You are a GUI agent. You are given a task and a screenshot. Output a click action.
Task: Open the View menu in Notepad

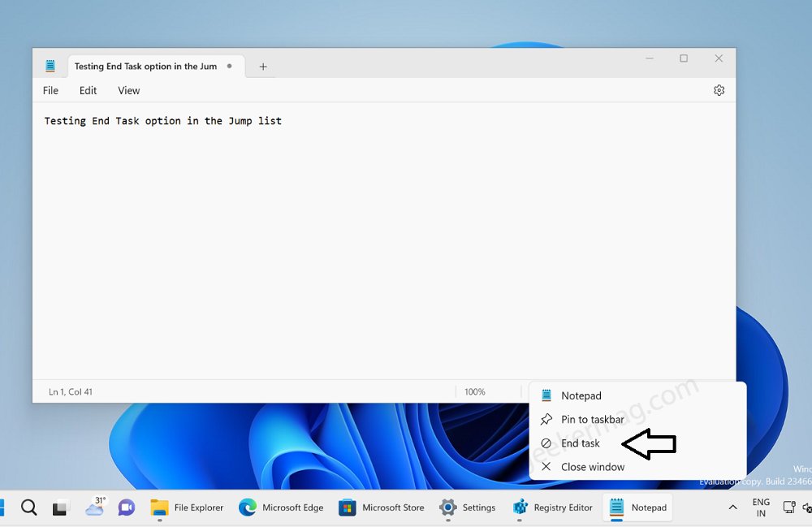128,90
